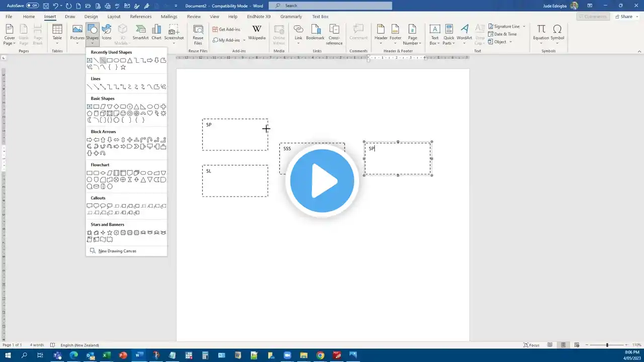This screenshot has height=362, width=644.
Task: Adjust the zoom slider handle
Action: pos(607,345)
